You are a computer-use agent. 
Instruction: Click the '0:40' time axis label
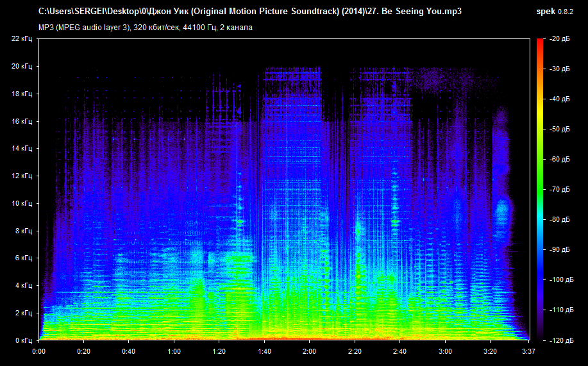(x=129, y=352)
